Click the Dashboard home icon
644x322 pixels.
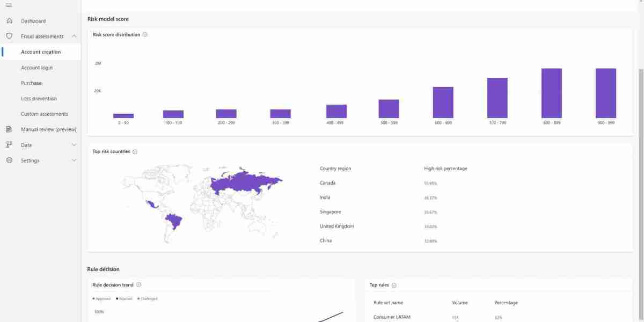point(9,21)
